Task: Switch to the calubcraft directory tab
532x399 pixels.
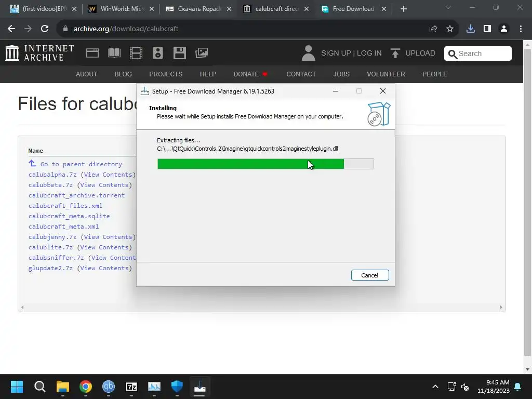Action: [x=276, y=9]
